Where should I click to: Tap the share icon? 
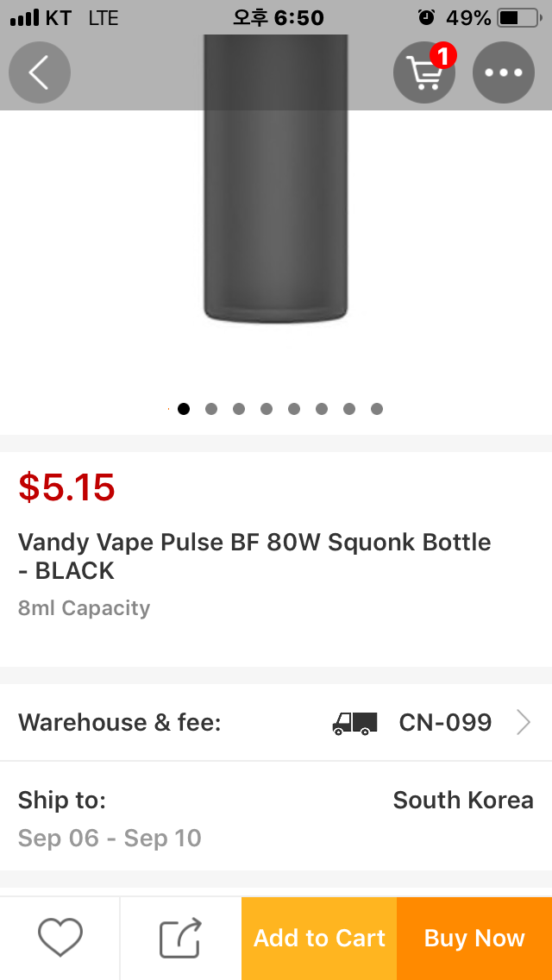180,938
